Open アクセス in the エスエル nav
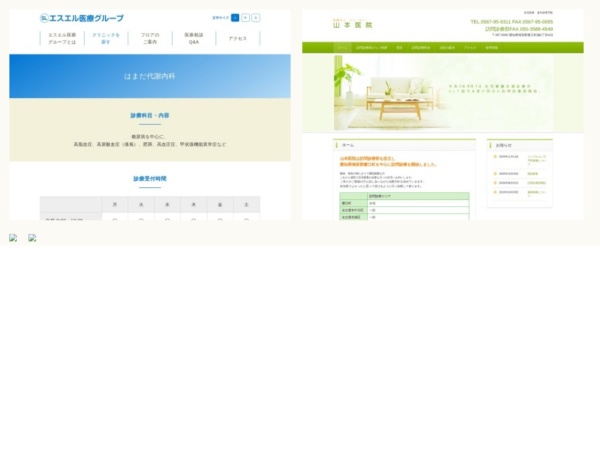 pos(238,38)
